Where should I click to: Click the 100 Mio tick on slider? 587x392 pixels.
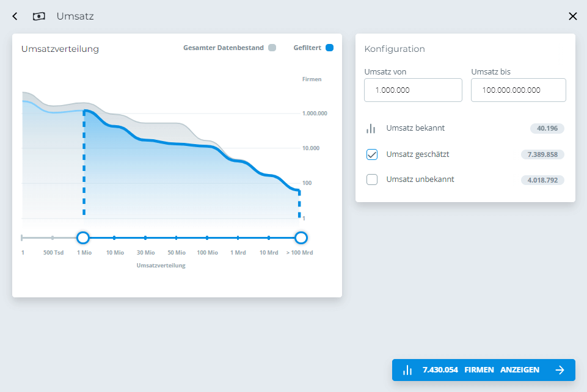(207, 238)
